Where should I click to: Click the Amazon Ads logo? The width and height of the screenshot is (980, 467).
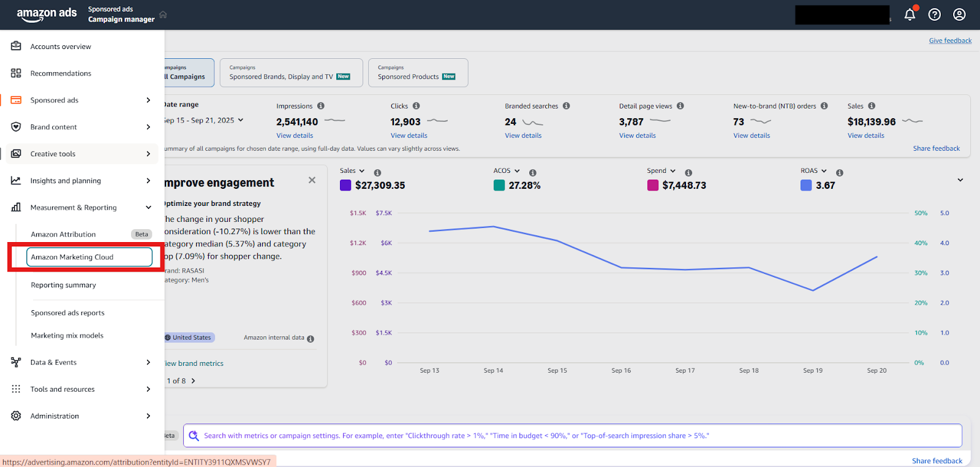point(47,15)
